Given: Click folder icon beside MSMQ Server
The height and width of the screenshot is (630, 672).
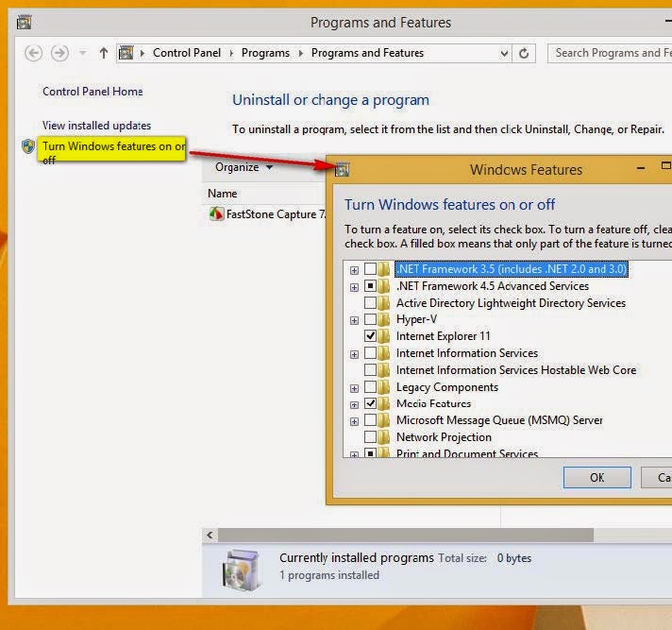Looking at the screenshot, I should [x=384, y=420].
